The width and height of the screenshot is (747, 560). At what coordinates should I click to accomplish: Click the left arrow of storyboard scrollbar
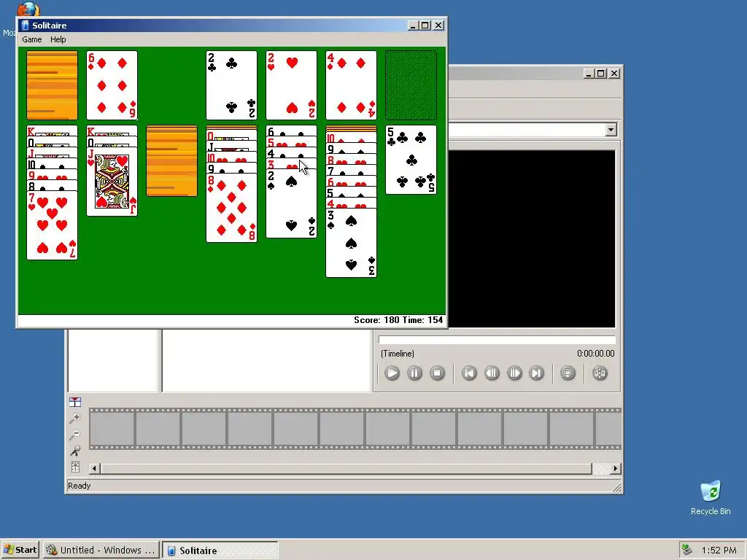[x=94, y=469]
